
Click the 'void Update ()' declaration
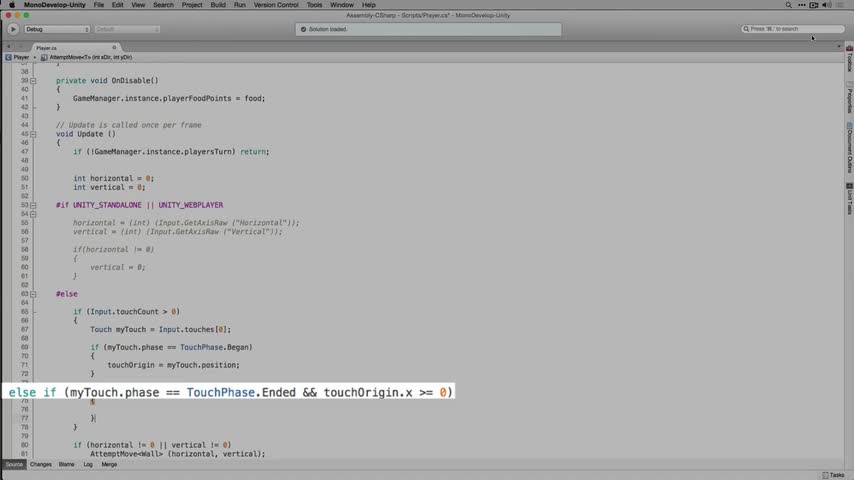(x=86, y=134)
